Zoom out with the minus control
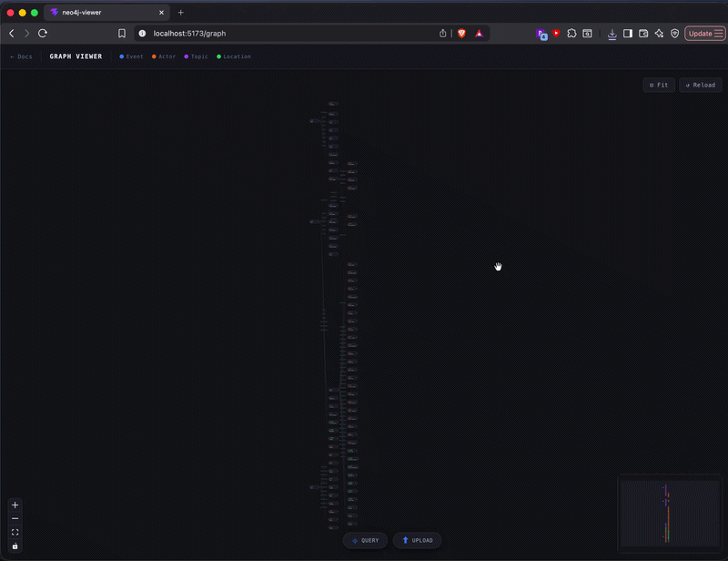The width and height of the screenshot is (728, 561). tap(15, 519)
